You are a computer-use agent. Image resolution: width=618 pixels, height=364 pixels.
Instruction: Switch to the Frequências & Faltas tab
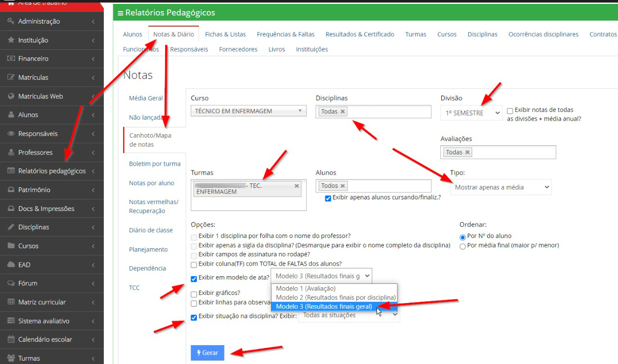(x=285, y=34)
